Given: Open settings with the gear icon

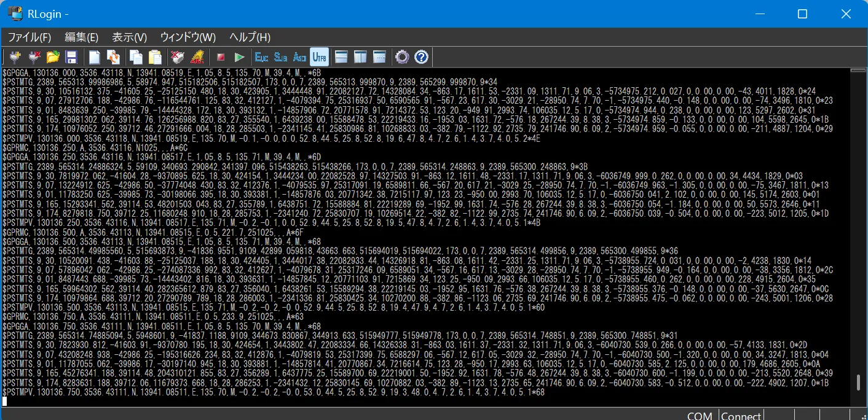Looking at the screenshot, I should pyautogui.click(x=402, y=57).
